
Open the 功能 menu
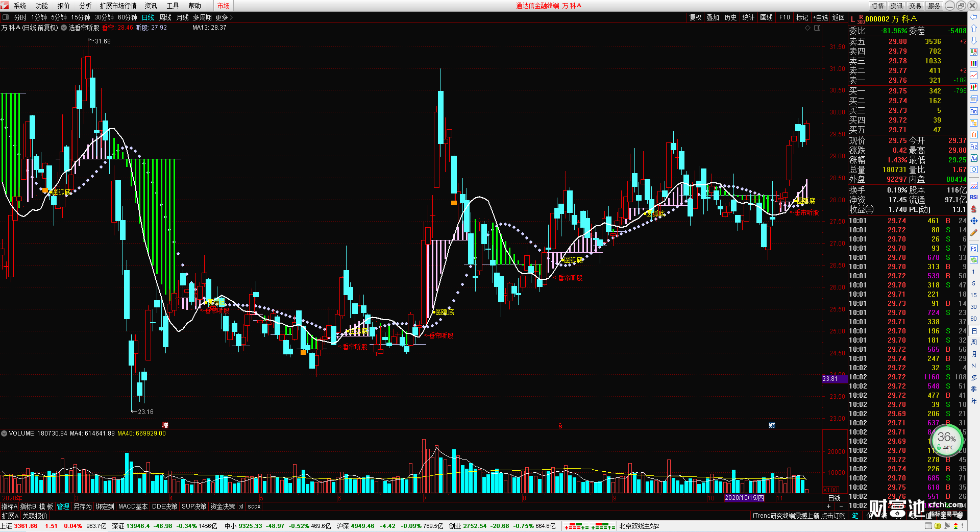pos(42,6)
